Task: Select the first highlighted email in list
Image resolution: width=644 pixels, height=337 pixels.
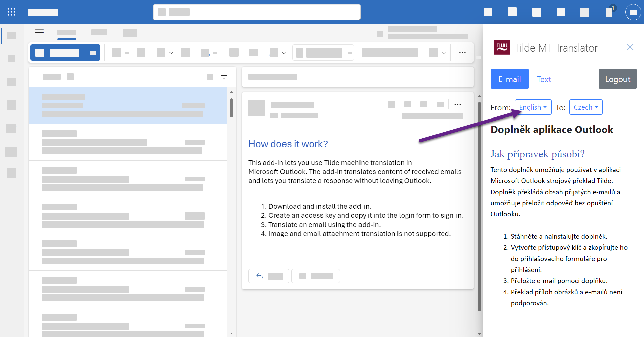Action: pyautogui.click(x=128, y=105)
